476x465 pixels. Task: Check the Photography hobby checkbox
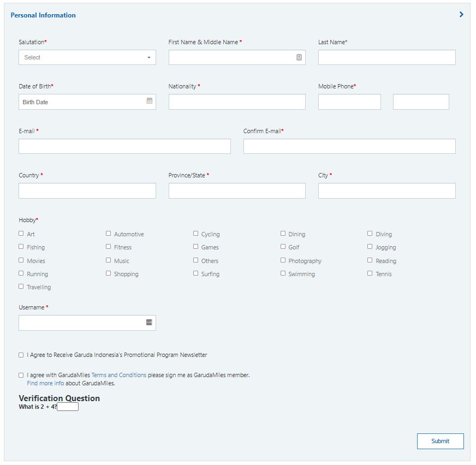point(283,260)
